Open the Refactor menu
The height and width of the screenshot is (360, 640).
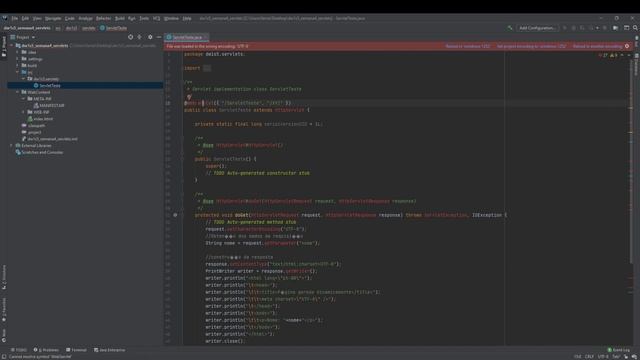point(103,18)
